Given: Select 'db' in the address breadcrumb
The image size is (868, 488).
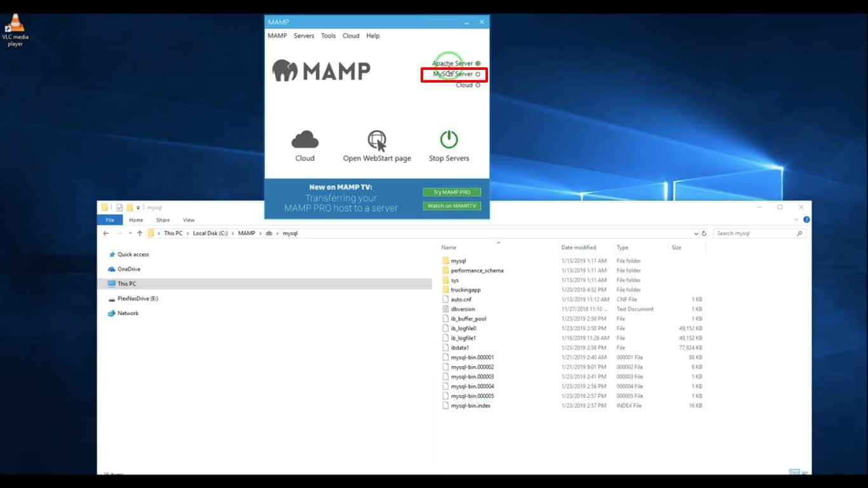Looking at the screenshot, I should click(x=269, y=233).
